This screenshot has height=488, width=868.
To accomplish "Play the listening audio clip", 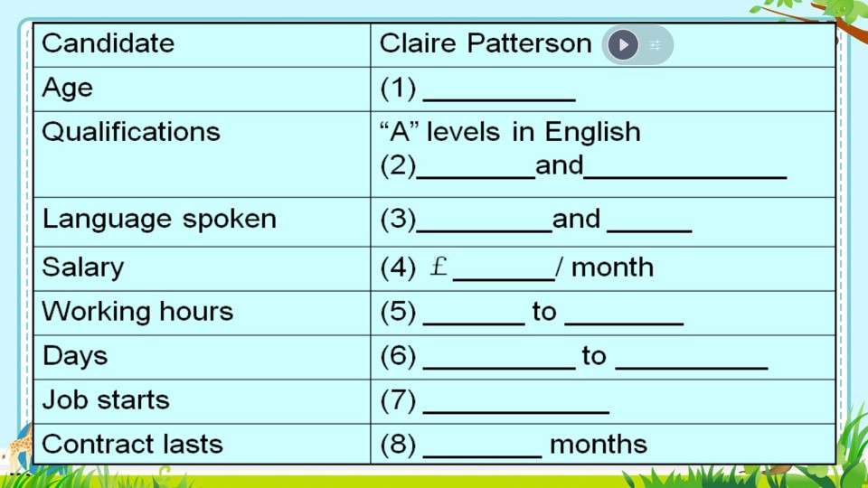I will 623,45.
